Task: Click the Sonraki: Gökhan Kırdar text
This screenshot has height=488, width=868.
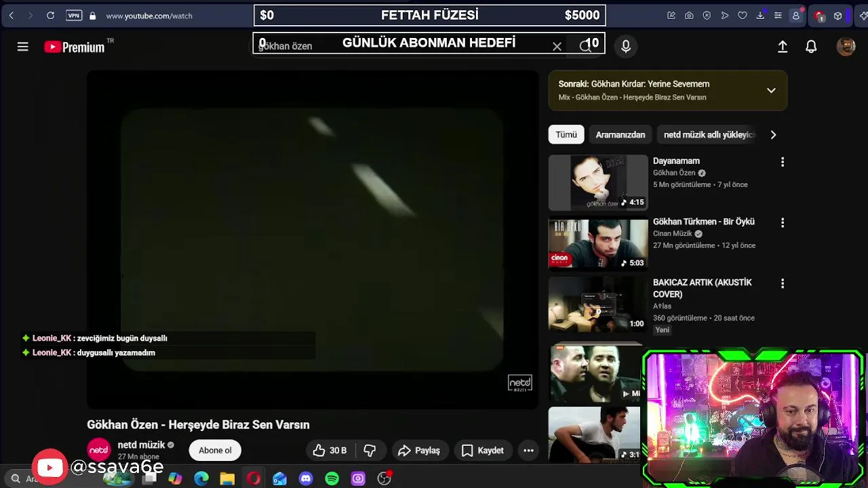Action: coord(634,84)
